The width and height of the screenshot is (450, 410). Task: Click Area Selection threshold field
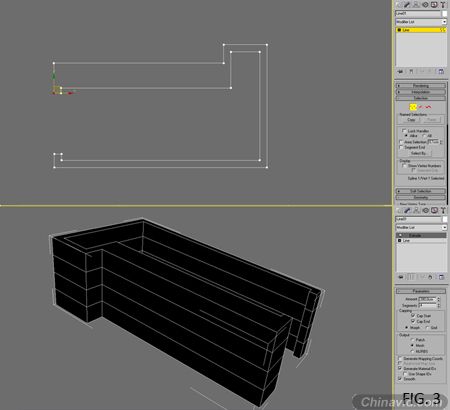[x=433, y=142]
